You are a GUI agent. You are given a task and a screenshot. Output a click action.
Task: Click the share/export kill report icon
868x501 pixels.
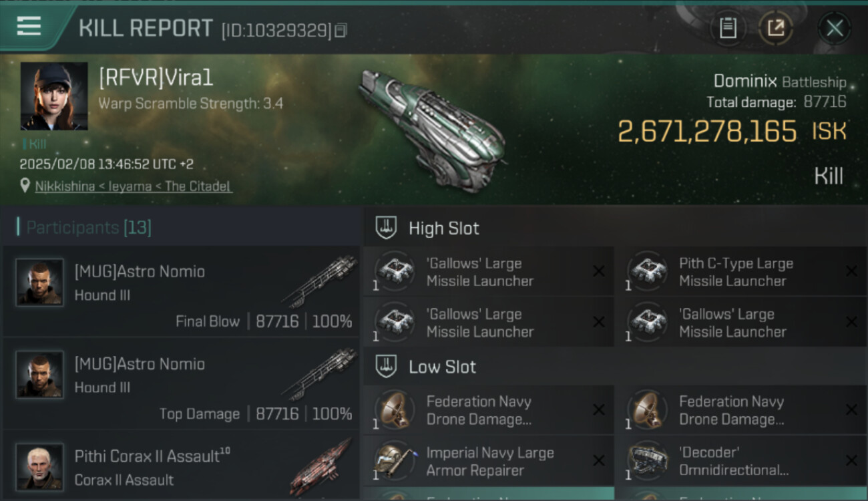coord(776,28)
